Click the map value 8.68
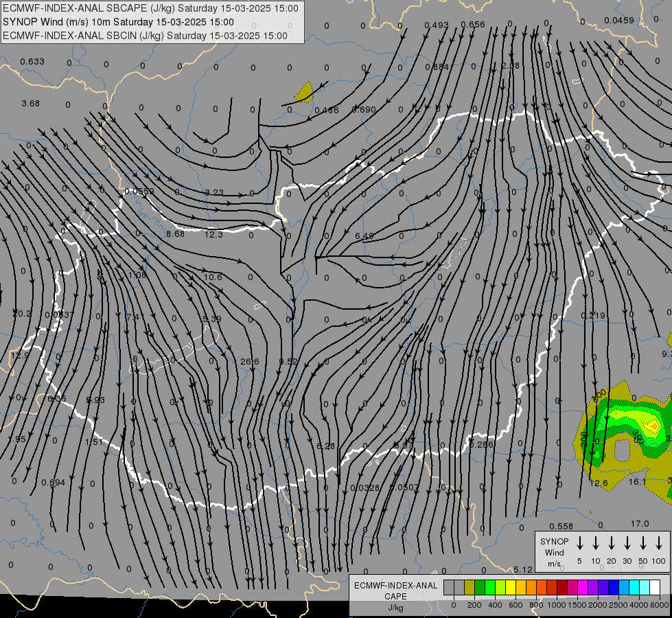This screenshot has width=672, height=618. tap(175, 233)
